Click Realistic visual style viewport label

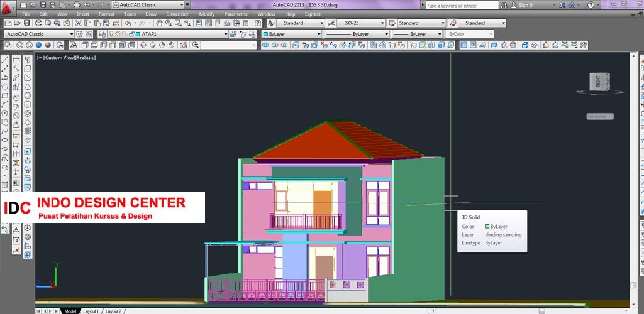tap(86, 58)
